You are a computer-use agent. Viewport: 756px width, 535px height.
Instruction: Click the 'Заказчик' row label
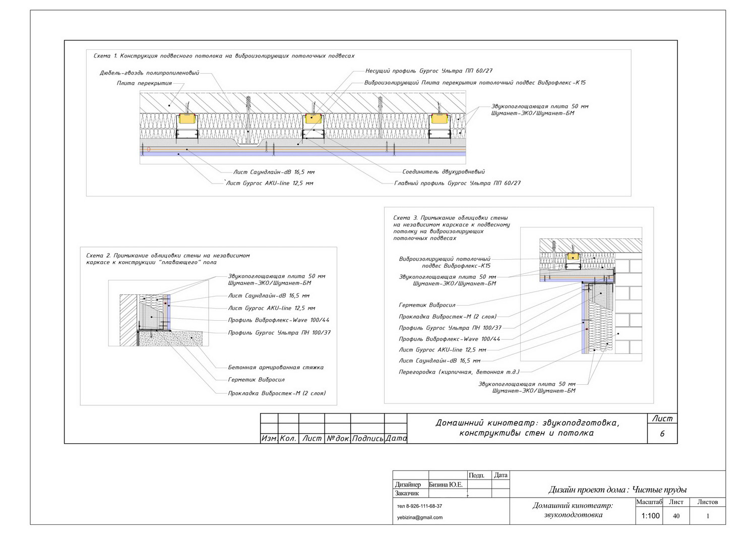(x=407, y=493)
